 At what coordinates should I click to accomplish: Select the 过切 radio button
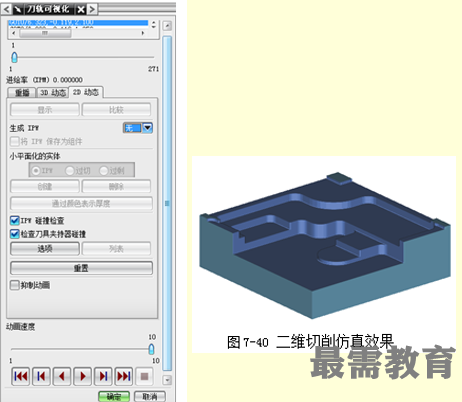[x=70, y=171]
